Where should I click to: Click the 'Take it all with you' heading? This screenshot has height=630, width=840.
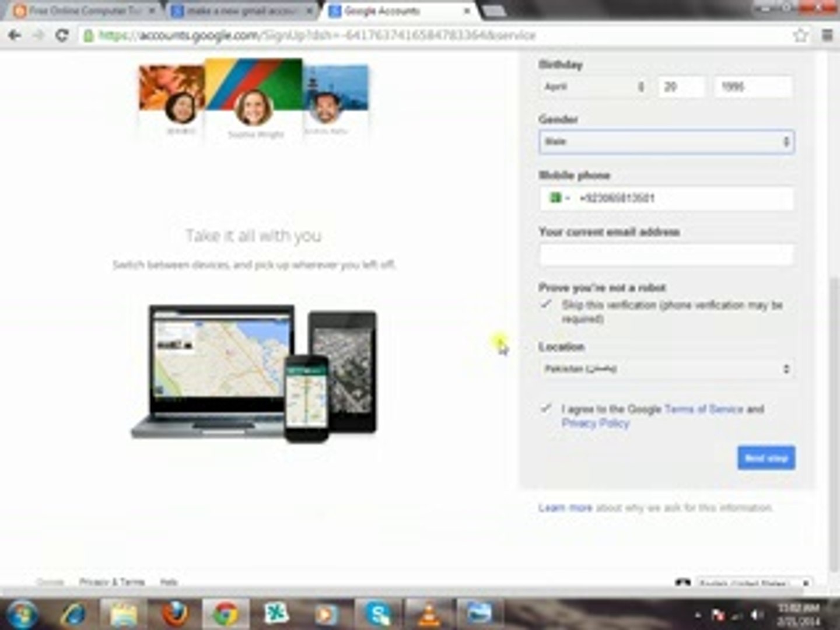click(254, 236)
